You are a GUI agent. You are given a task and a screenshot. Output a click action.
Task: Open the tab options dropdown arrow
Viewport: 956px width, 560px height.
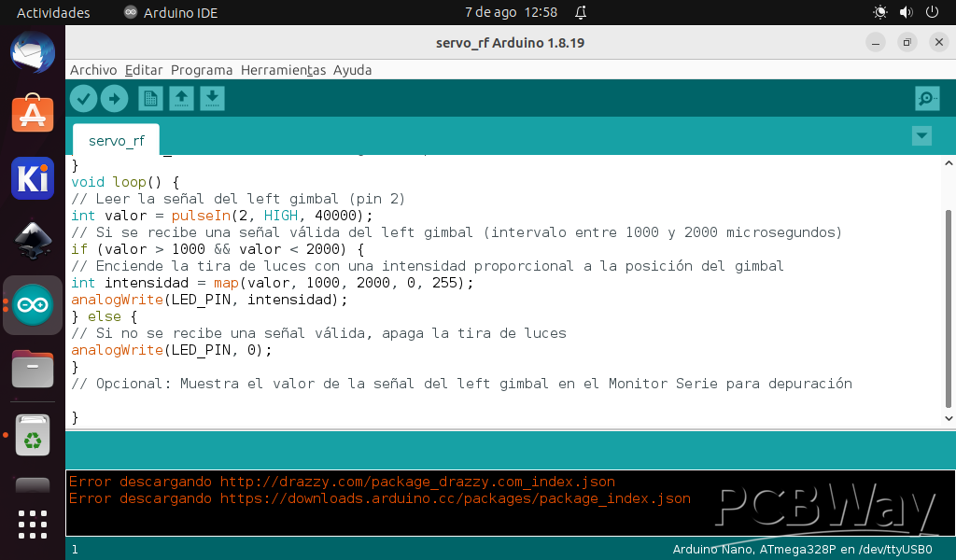tap(921, 135)
